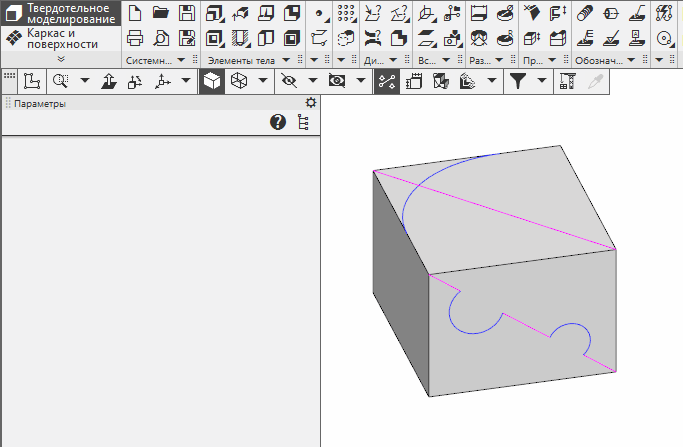The height and width of the screenshot is (447, 683).
Task: Switch to Каркас и поверхности toolset
Action: tap(62, 39)
